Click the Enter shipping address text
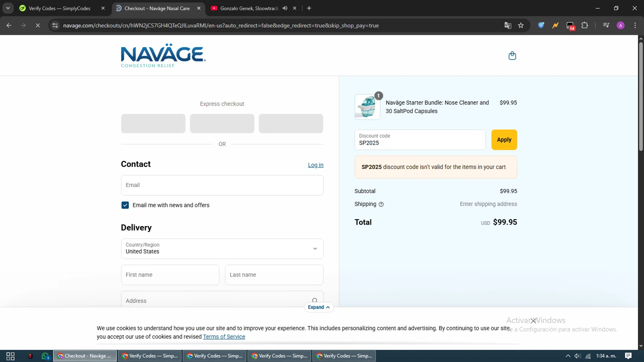Viewport: 644px width, 362px height. (x=488, y=204)
